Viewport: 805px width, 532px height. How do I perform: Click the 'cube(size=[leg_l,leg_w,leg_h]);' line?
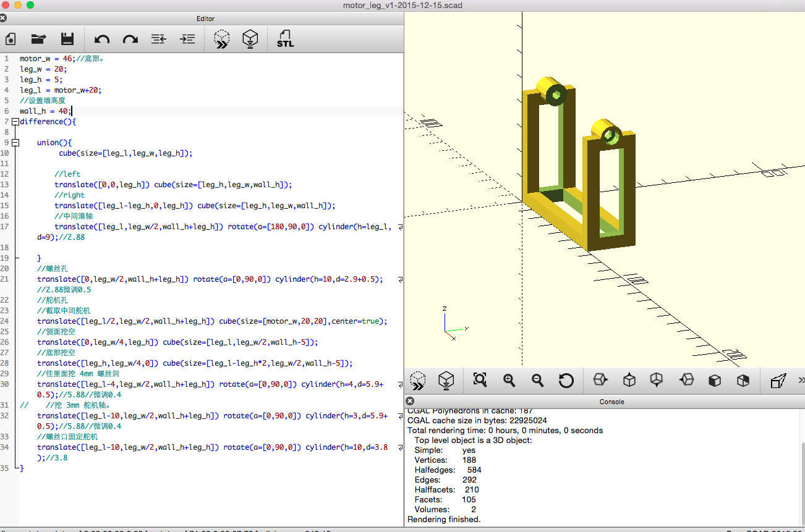point(126,153)
